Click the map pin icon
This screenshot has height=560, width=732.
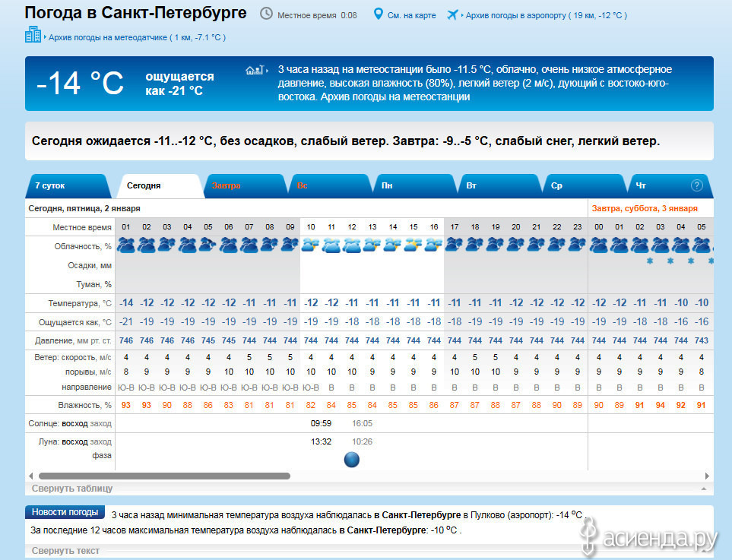(379, 14)
